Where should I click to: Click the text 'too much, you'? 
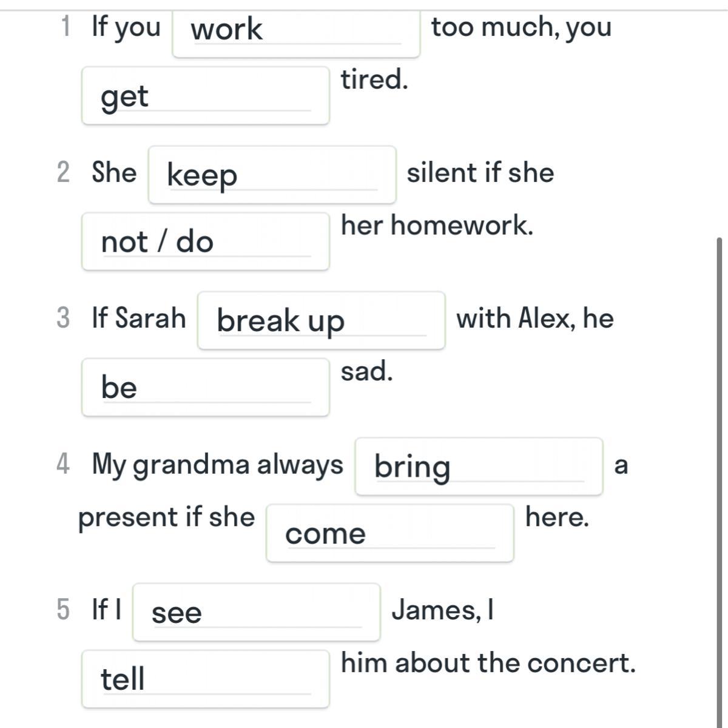tap(521, 28)
